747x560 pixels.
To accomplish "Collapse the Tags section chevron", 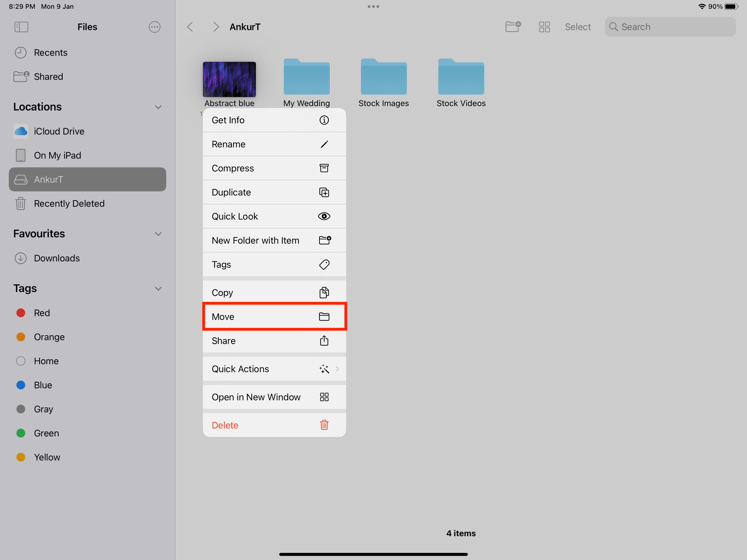I will tap(158, 289).
